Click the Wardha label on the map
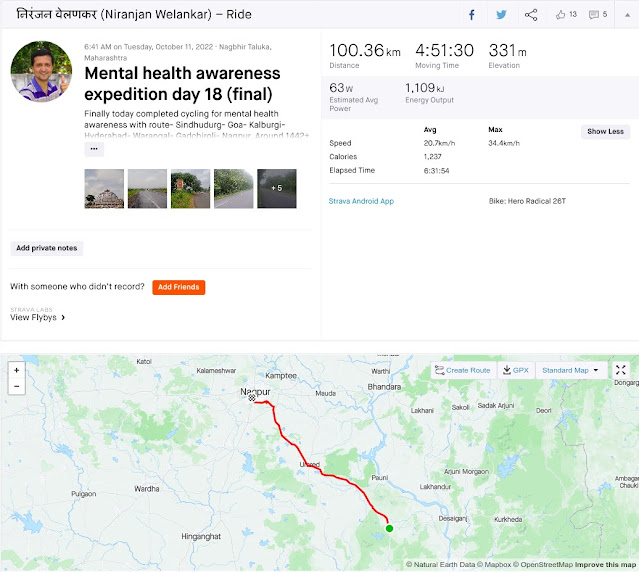The height and width of the screenshot is (572, 639). (x=147, y=488)
